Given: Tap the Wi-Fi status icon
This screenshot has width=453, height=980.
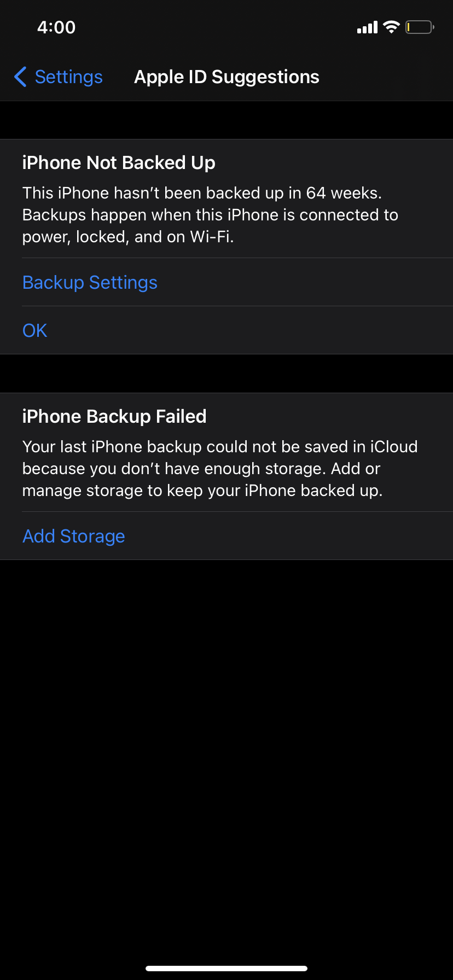Looking at the screenshot, I should [x=391, y=27].
